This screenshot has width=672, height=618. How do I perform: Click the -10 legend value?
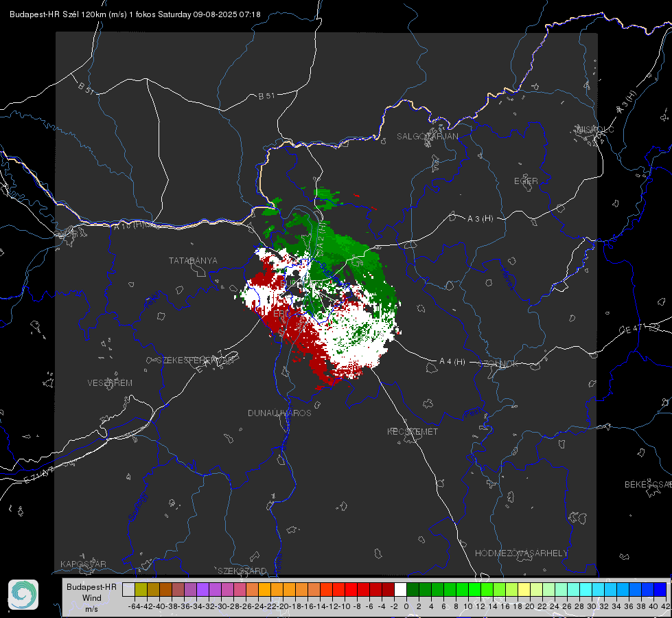(x=345, y=606)
